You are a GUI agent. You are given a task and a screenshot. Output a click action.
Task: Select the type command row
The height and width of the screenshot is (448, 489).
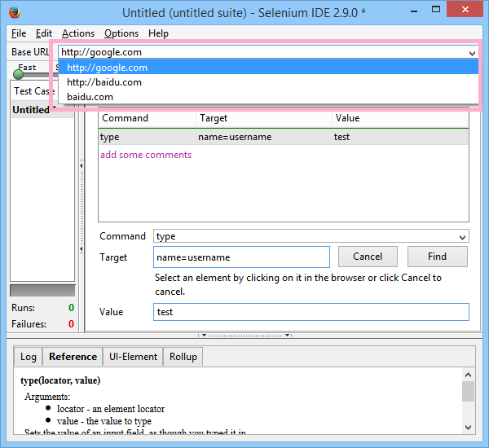pos(283,137)
